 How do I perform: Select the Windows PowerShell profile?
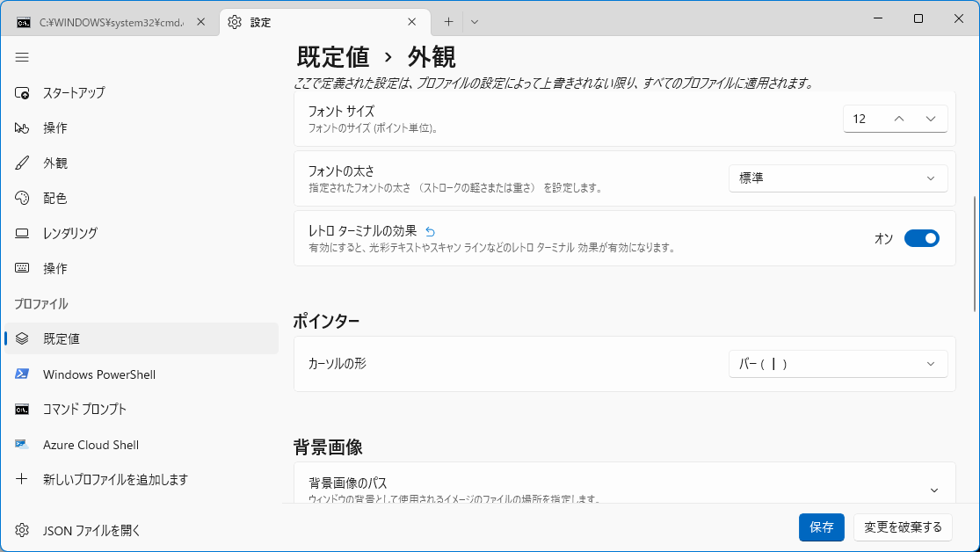click(98, 374)
